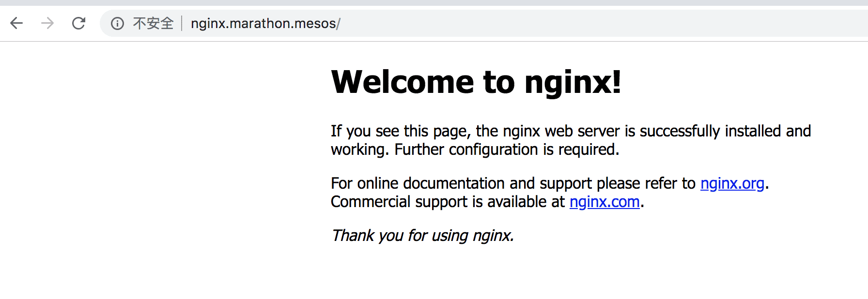Click the browser forward arrow
The height and width of the screenshot is (299, 868).
(x=47, y=23)
